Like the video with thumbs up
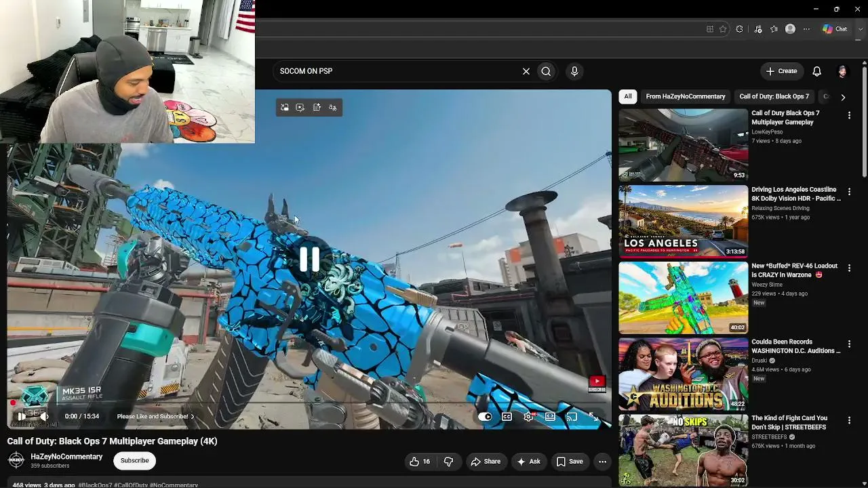Image resolution: width=868 pixels, height=488 pixels. pyautogui.click(x=420, y=462)
